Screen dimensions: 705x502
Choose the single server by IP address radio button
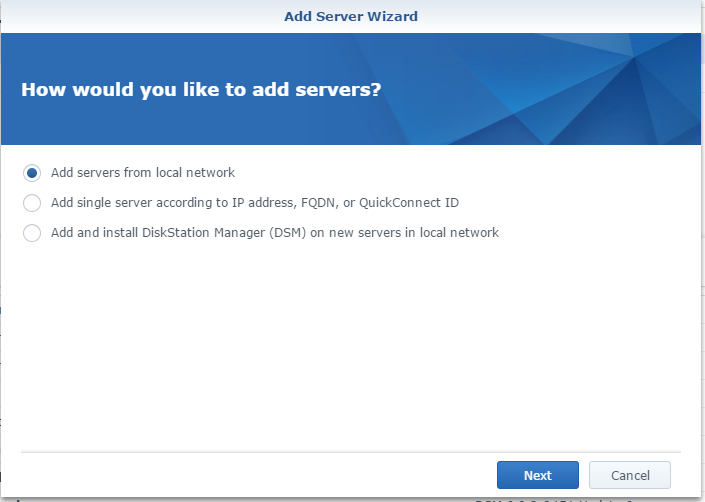click(32, 203)
